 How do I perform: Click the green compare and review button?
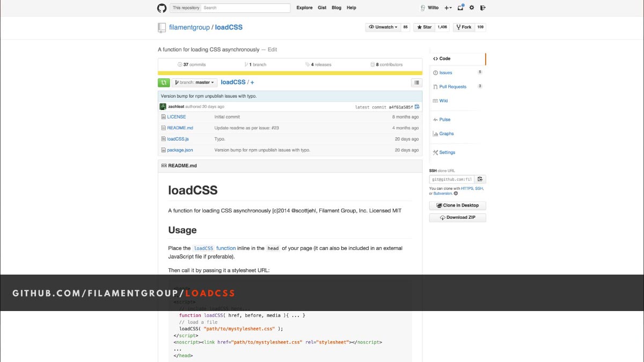[164, 83]
